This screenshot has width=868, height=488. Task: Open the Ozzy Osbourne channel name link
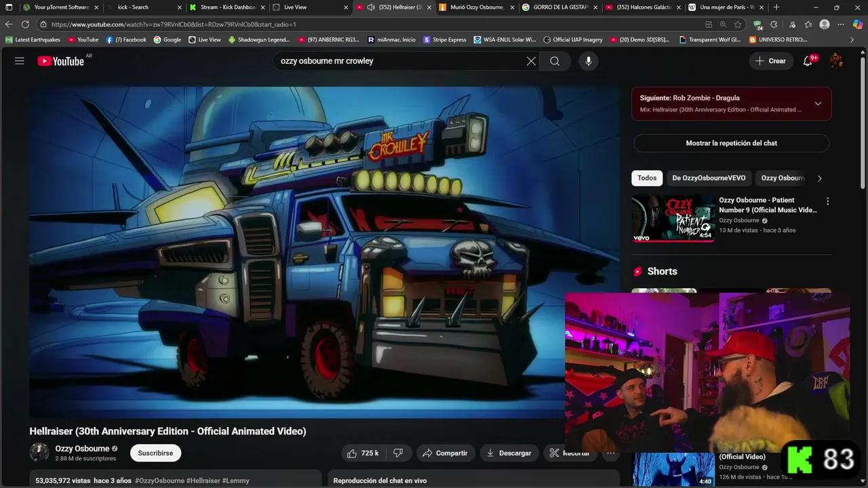[x=82, y=449]
